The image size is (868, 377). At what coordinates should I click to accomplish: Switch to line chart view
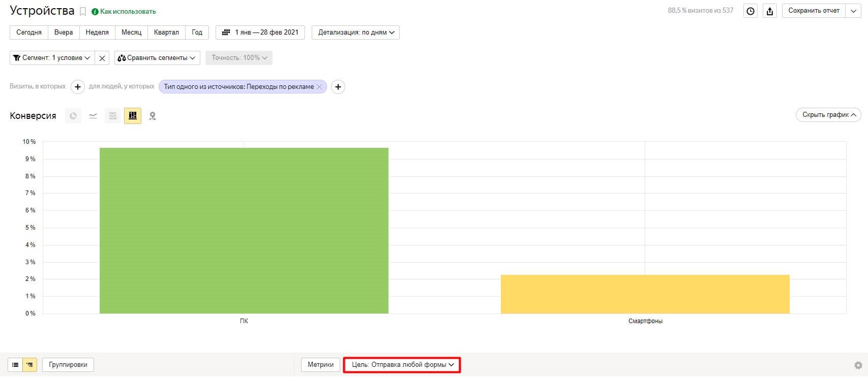[x=93, y=116]
